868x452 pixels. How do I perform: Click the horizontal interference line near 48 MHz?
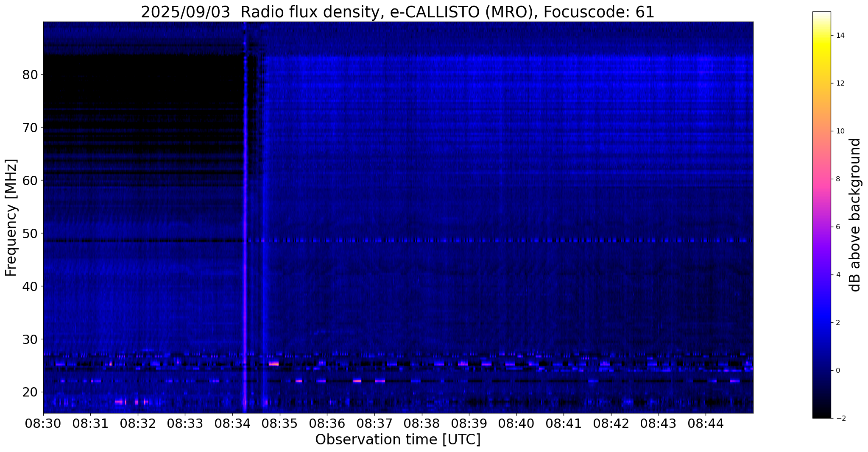pyautogui.click(x=398, y=240)
